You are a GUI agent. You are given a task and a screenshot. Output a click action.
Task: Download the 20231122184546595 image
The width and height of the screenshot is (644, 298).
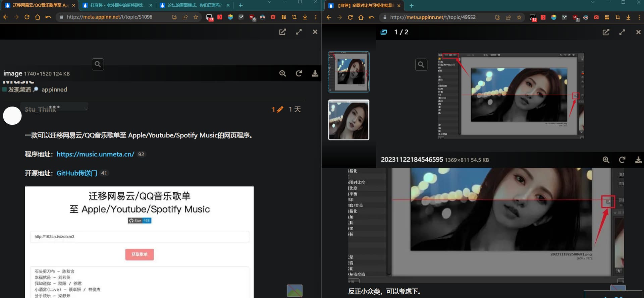(638, 160)
